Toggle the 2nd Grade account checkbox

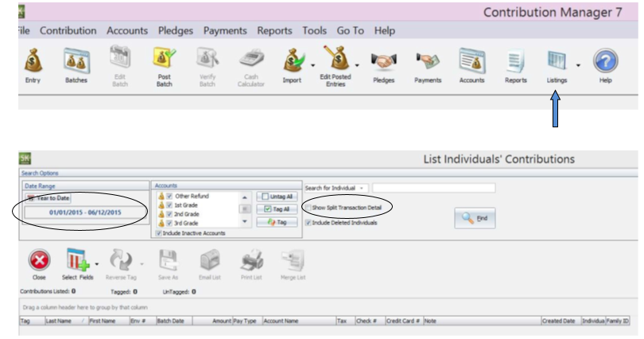click(x=169, y=214)
